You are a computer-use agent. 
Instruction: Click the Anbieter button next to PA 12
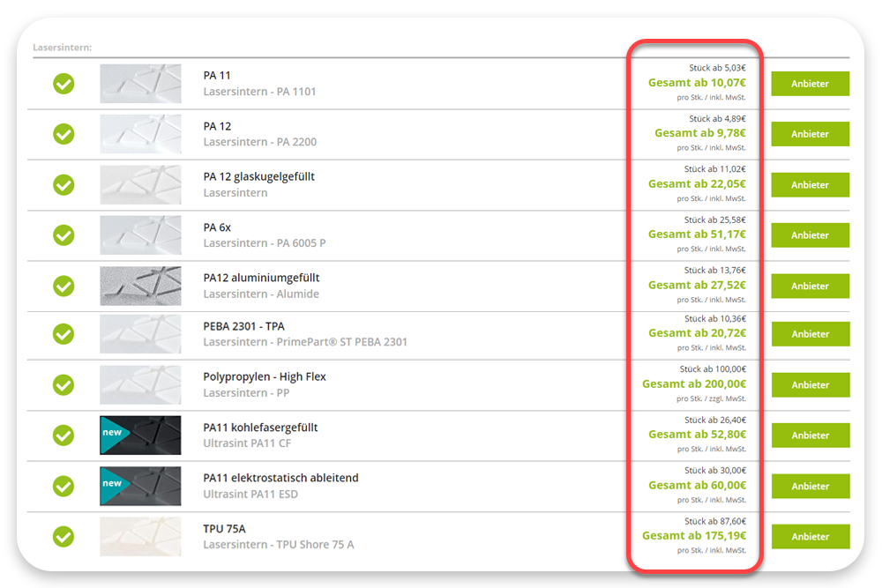coord(810,134)
